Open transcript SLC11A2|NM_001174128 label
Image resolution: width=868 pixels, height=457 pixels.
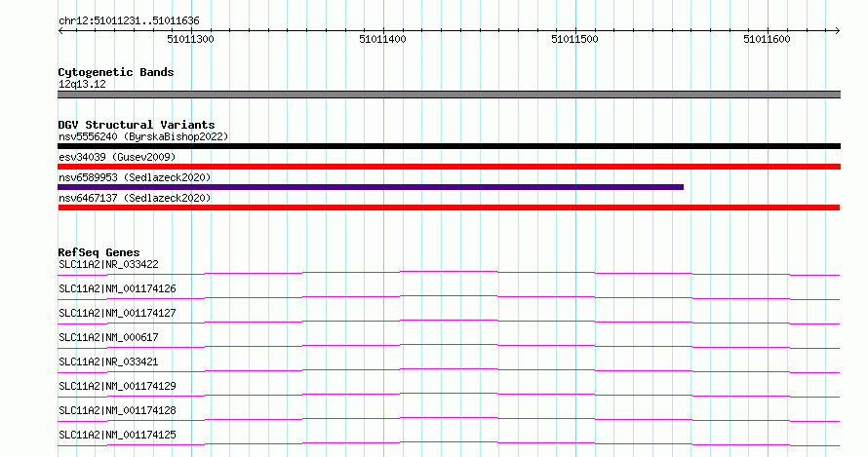[x=117, y=410]
